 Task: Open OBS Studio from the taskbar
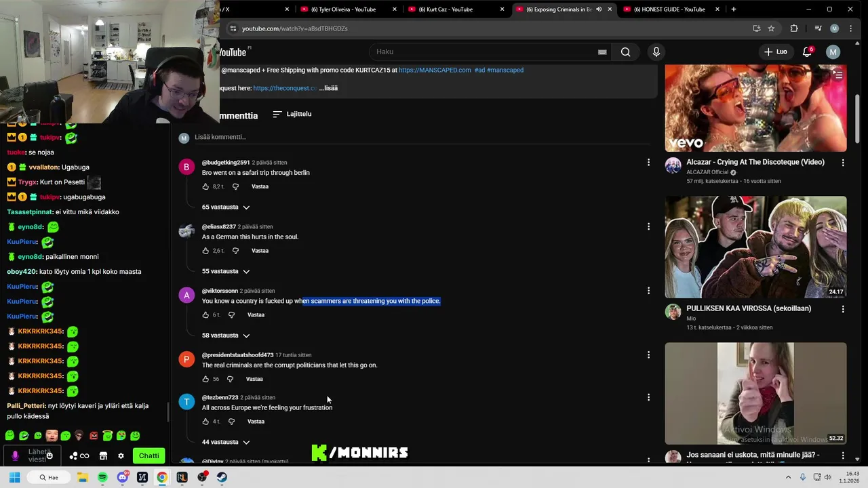click(x=202, y=477)
